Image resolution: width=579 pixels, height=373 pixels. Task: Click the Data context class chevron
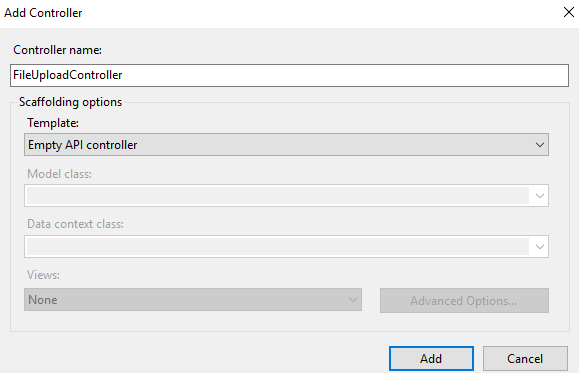(539, 247)
